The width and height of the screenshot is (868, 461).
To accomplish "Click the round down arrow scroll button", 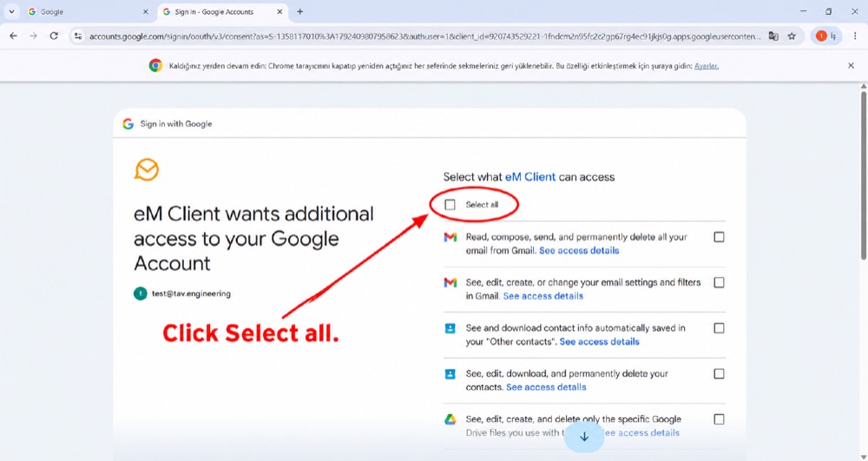I will click(x=584, y=437).
